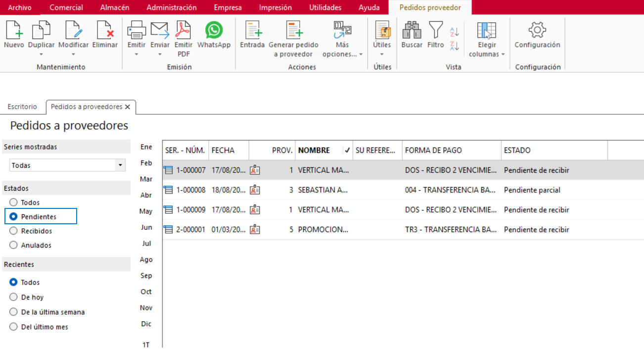This screenshot has width=644, height=352.
Task: Click supplier card icon in row 1-000009
Action: click(x=255, y=210)
